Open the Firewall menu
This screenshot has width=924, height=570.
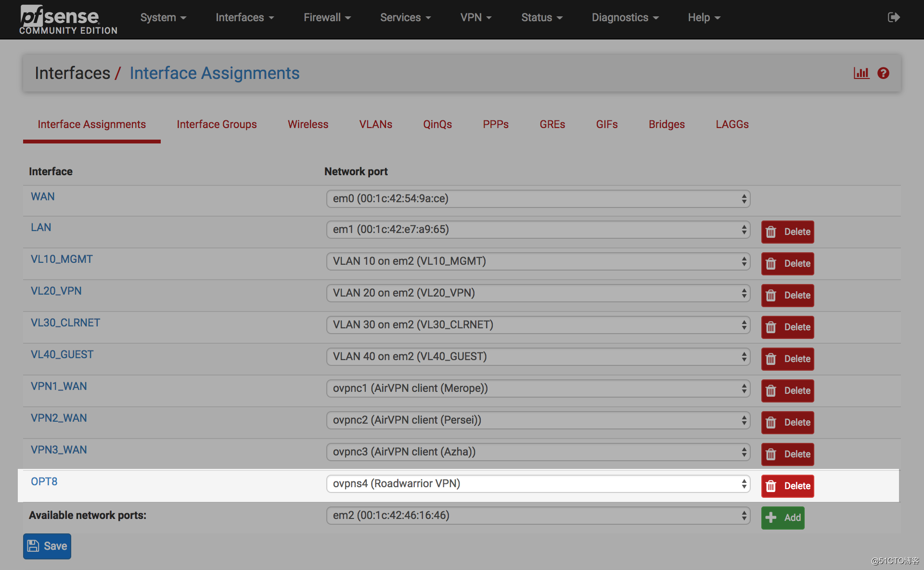(327, 17)
